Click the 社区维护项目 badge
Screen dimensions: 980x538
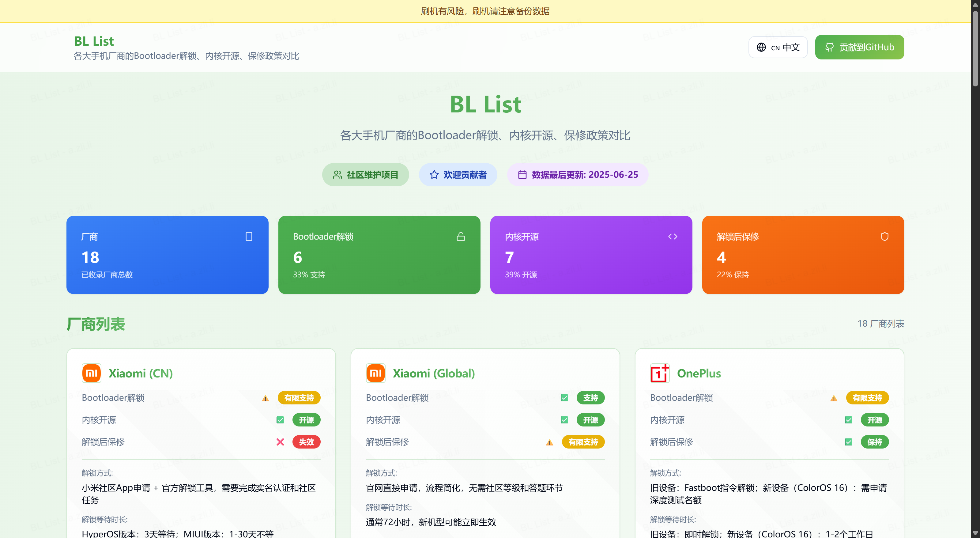(x=365, y=175)
